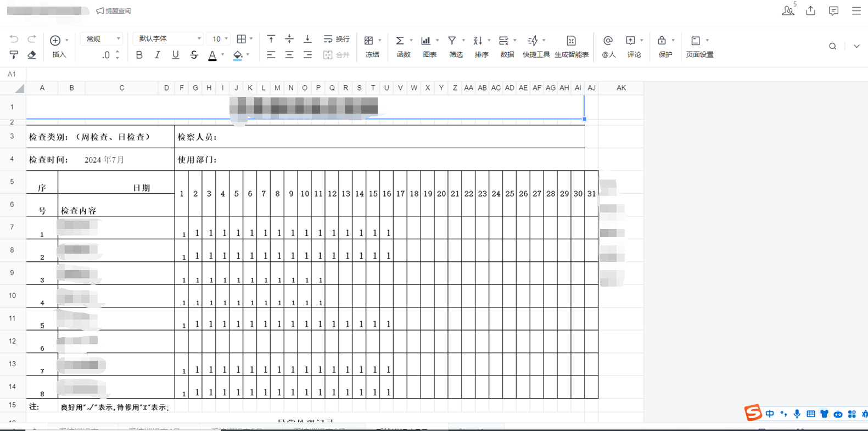The image size is (868, 431).
Task: Expand the fill color dropdown arrow
Action: point(248,55)
